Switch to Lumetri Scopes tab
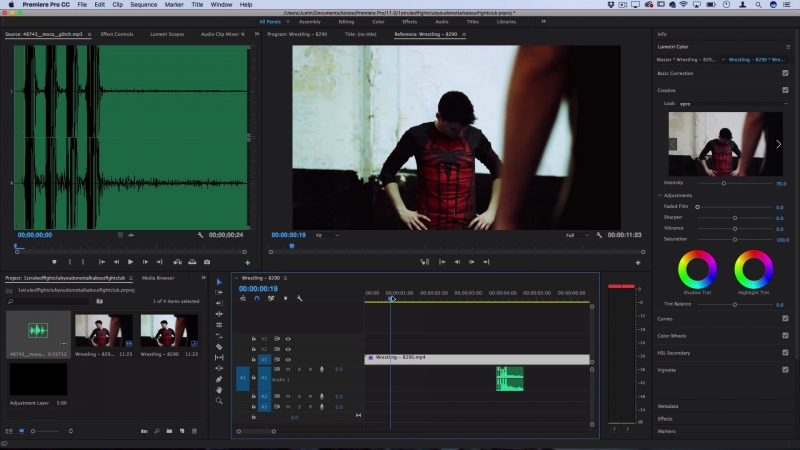This screenshot has height=450, width=800. [x=167, y=34]
